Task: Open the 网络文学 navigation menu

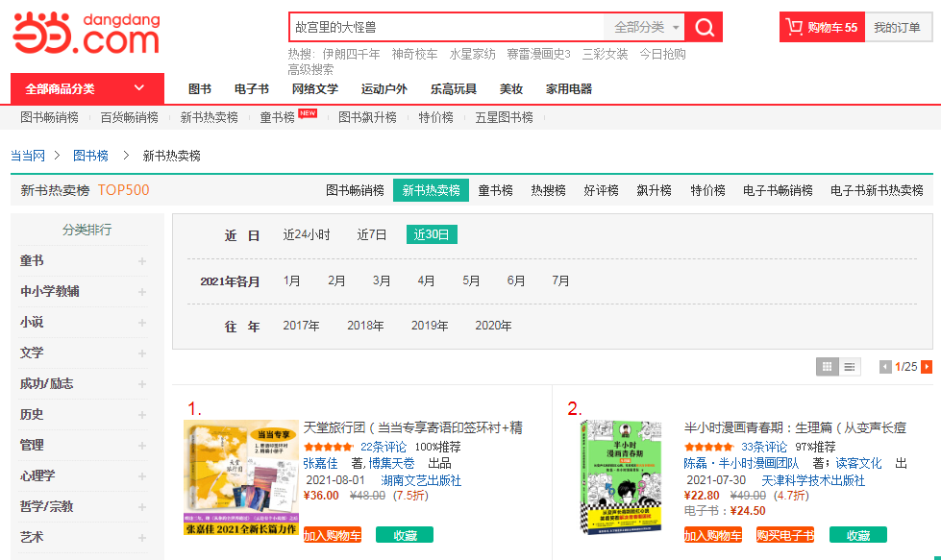Action: 315,89
